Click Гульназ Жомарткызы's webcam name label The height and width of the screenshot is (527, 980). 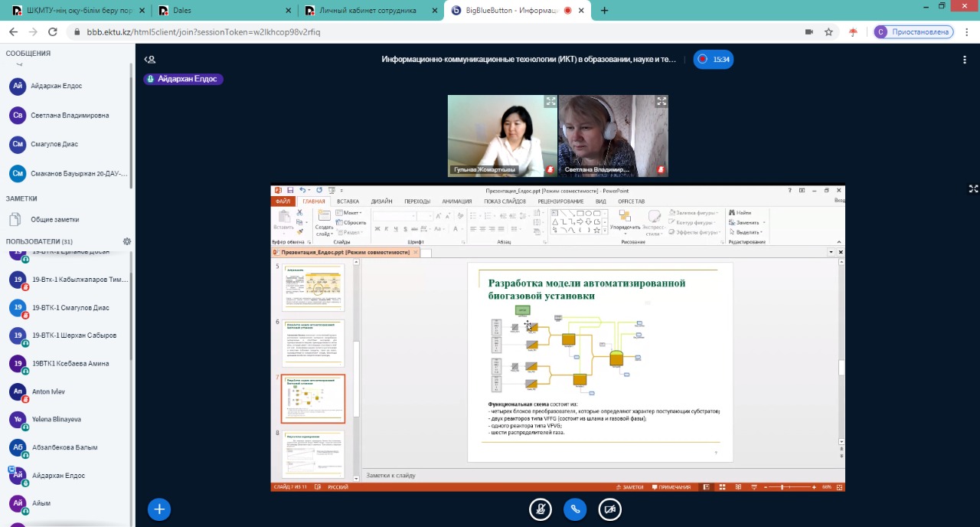tap(484, 169)
